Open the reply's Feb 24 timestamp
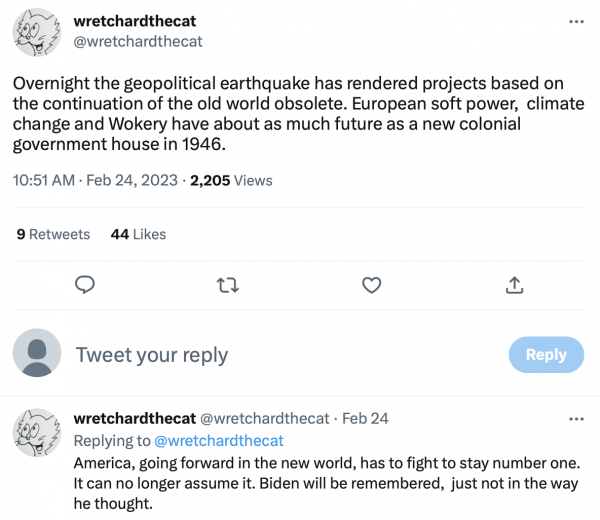 365,419
